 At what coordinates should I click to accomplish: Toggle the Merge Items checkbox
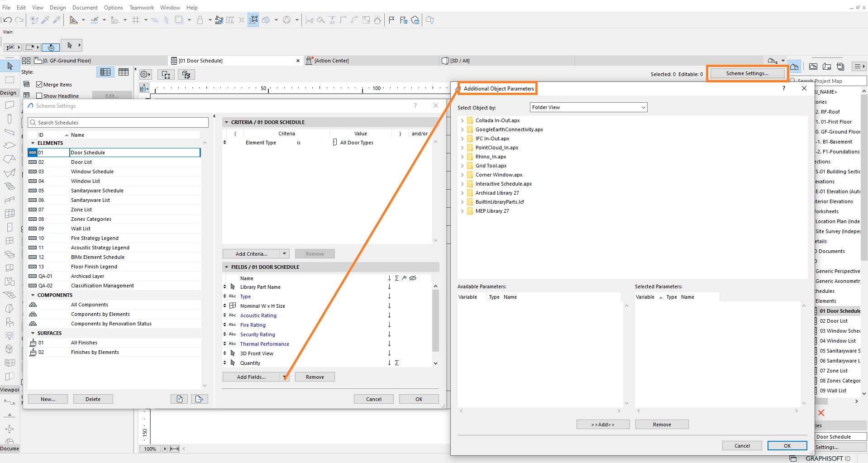[x=39, y=85]
